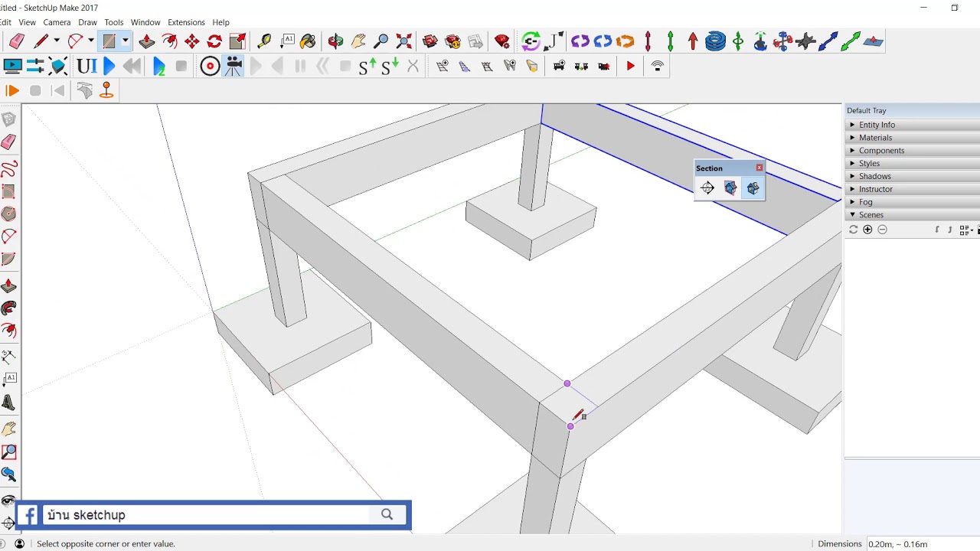
Task: Select the Dimension tool in left toolbar
Action: tap(8, 357)
